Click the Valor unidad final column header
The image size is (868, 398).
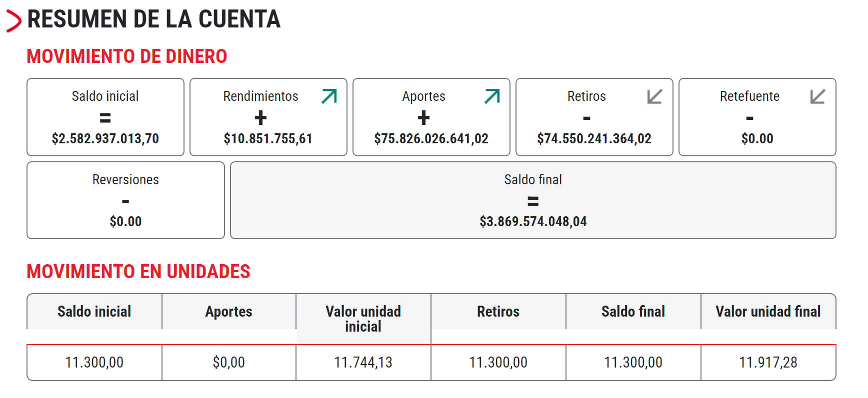coord(768,312)
